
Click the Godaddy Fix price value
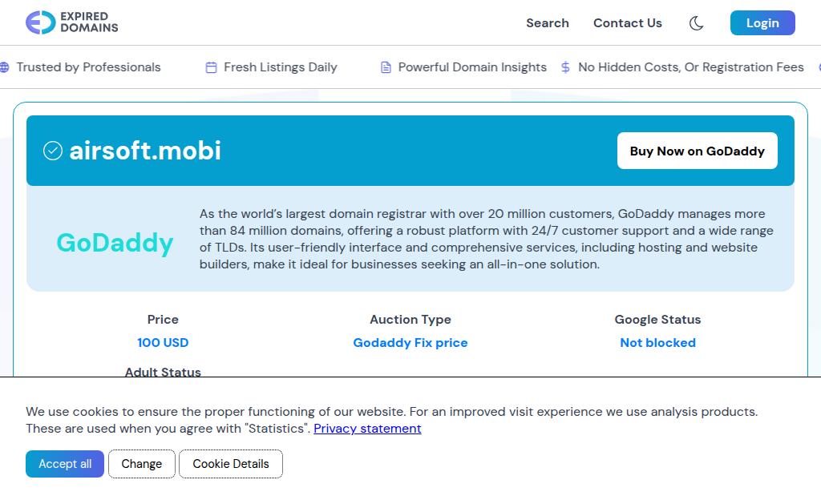pos(410,343)
